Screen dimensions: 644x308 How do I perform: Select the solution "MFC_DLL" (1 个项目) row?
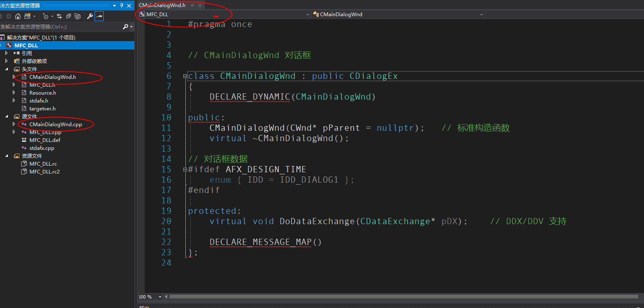point(67,37)
